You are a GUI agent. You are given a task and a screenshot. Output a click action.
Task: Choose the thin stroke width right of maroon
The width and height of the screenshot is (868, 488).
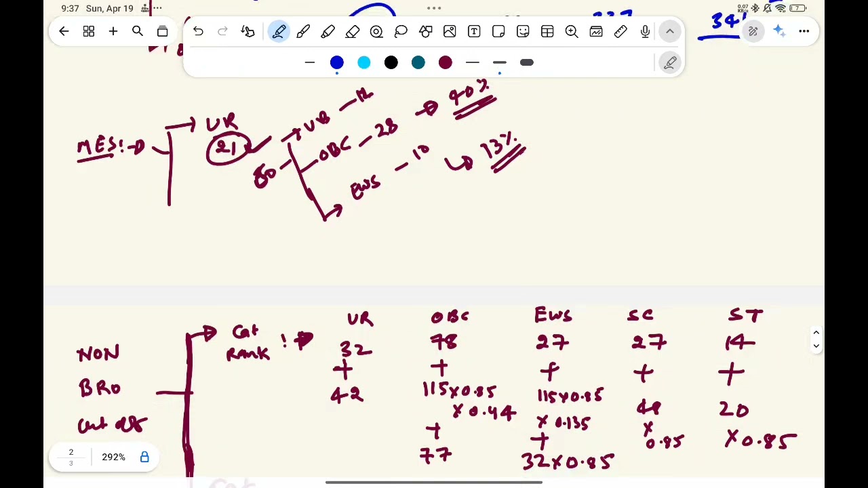click(x=473, y=63)
